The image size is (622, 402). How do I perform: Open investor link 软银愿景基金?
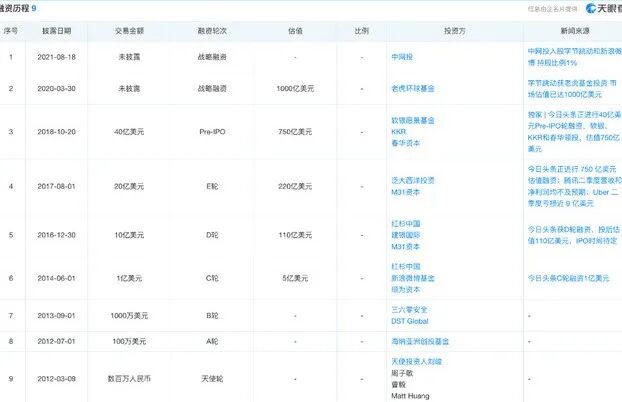point(413,120)
